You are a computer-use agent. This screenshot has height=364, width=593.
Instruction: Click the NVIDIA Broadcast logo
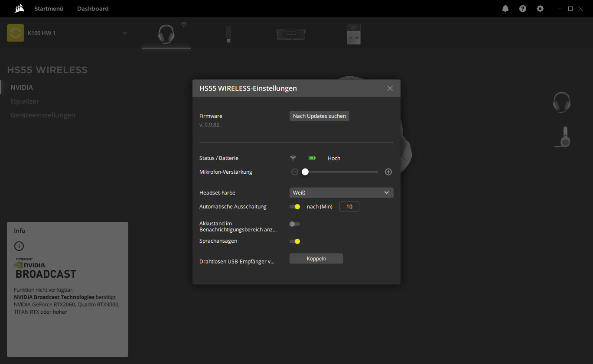pos(45,269)
